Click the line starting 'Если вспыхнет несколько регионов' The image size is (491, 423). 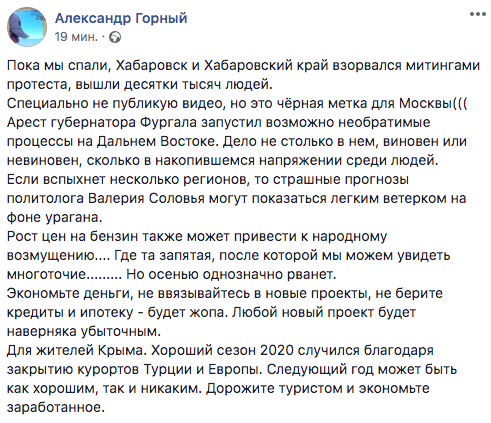point(208,180)
